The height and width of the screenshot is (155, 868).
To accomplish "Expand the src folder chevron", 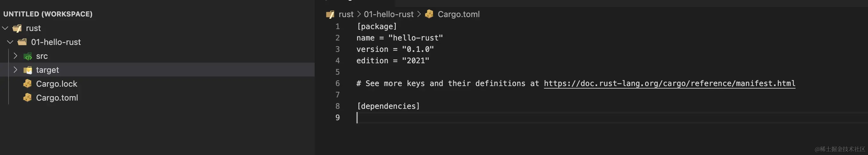I will pyautogui.click(x=15, y=56).
